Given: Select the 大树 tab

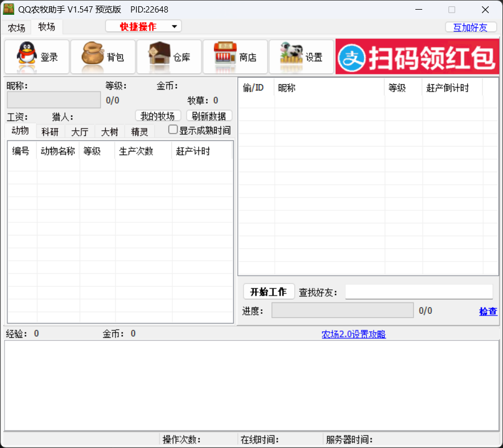Looking at the screenshot, I should pos(109,131).
